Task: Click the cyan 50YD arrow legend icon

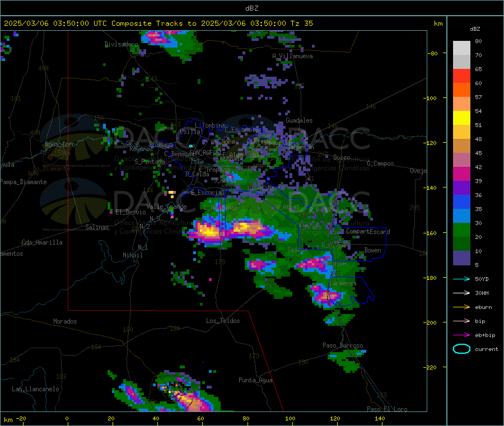Action: [461, 279]
